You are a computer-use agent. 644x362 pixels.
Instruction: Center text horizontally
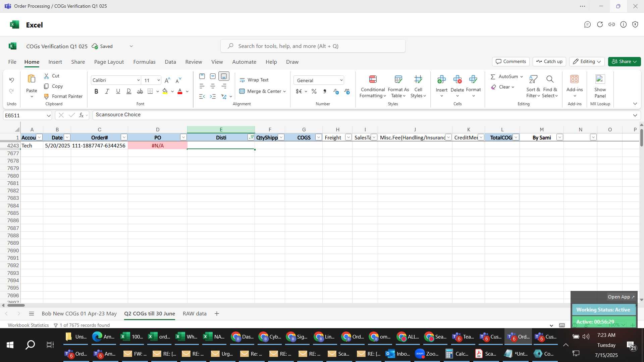click(x=213, y=86)
